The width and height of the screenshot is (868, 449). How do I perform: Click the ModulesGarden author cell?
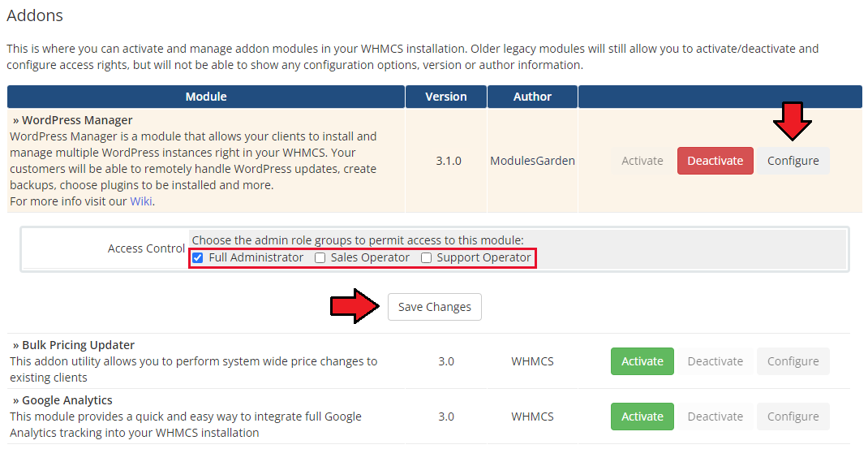[532, 161]
